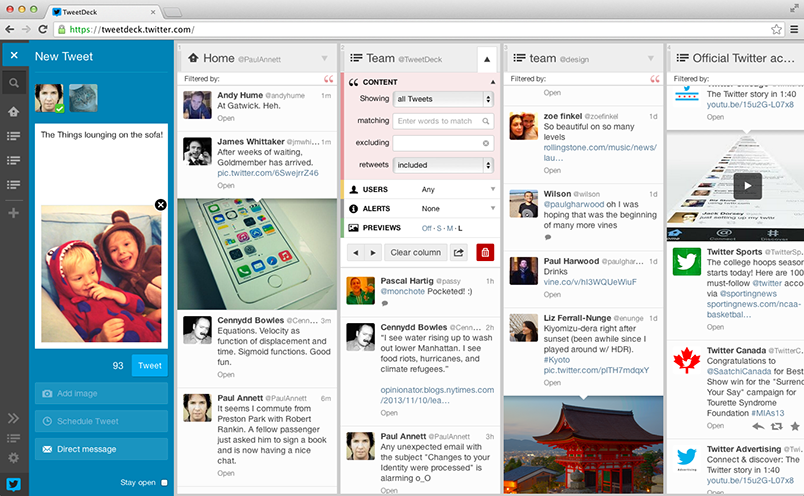The image size is (804, 496).
Task: Click the red trash icon to delete the column
Action: [x=485, y=252]
